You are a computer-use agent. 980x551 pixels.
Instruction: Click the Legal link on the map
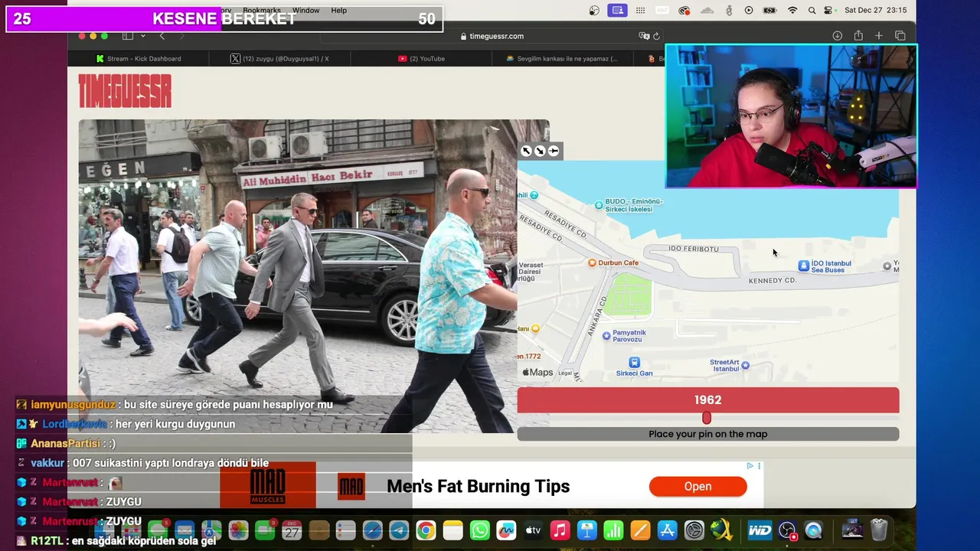pos(565,373)
